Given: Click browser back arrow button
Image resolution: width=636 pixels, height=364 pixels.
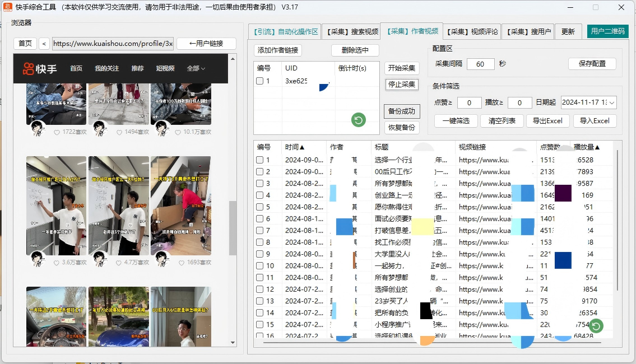Looking at the screenshot, I should (x=44, y=43).
